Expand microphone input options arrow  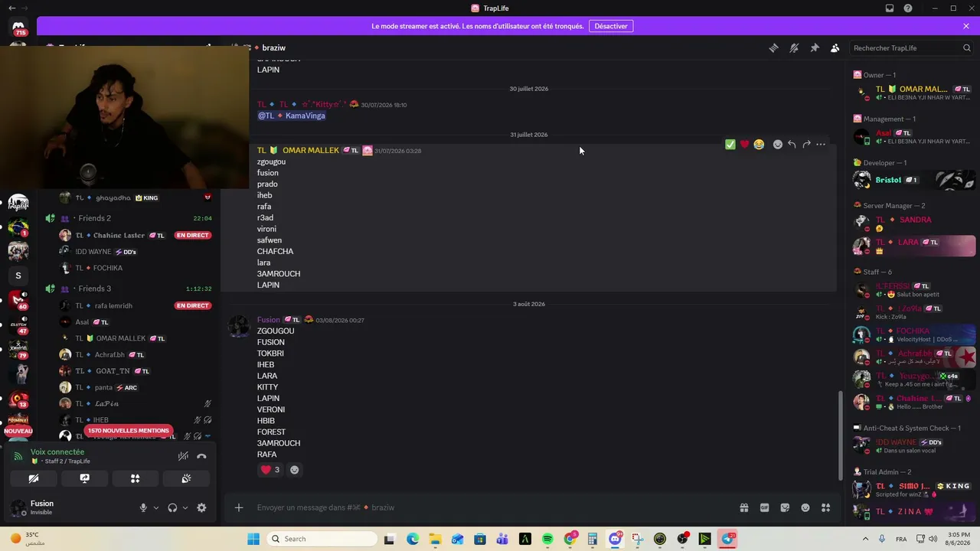[156, 507]
